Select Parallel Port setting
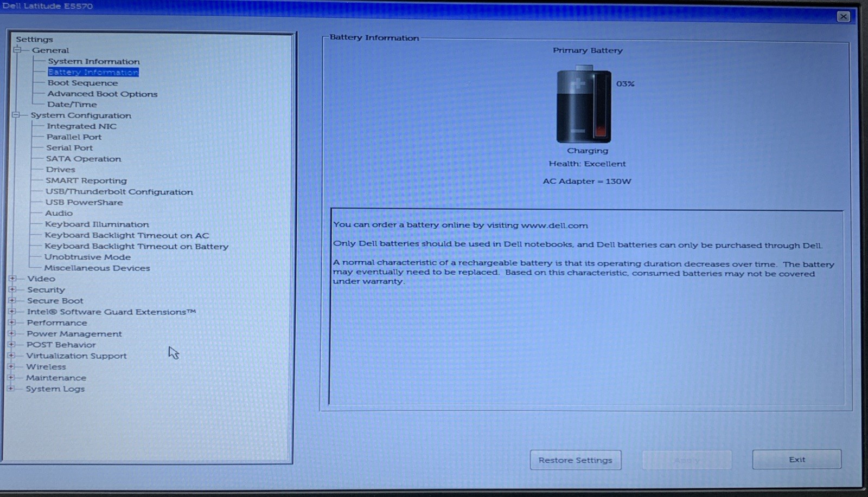Viewport: 868px width, 497px height. [74, 137]
